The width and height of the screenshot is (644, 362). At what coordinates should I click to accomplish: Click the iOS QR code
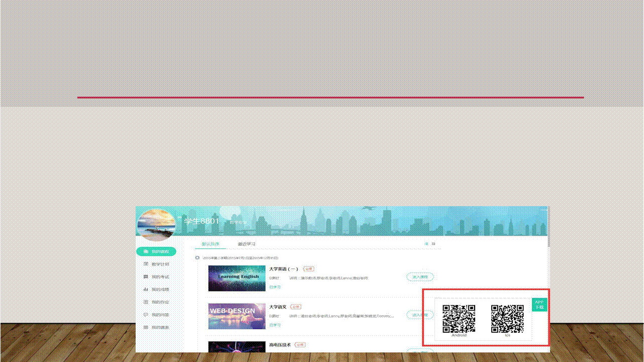507,318
